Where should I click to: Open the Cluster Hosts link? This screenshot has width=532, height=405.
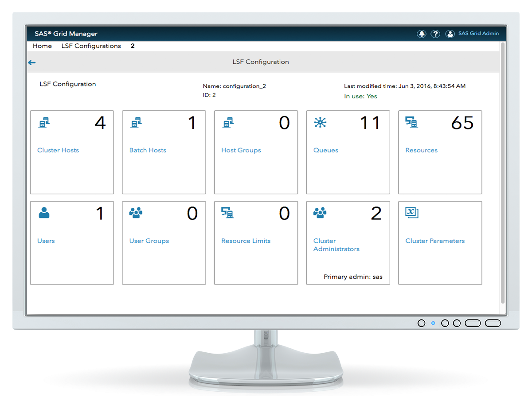pyautogui.click(x=58, y=150)
